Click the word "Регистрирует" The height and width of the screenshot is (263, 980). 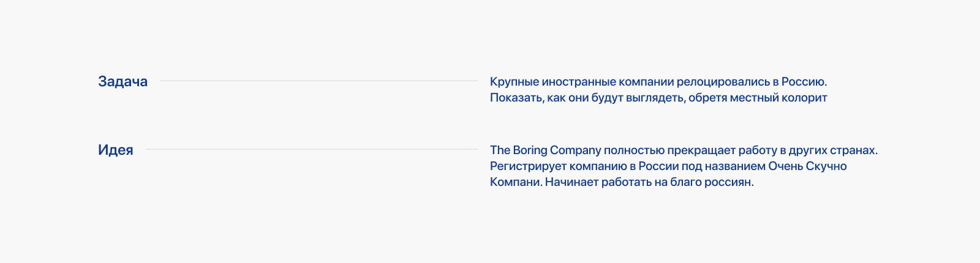pos(528,166)
